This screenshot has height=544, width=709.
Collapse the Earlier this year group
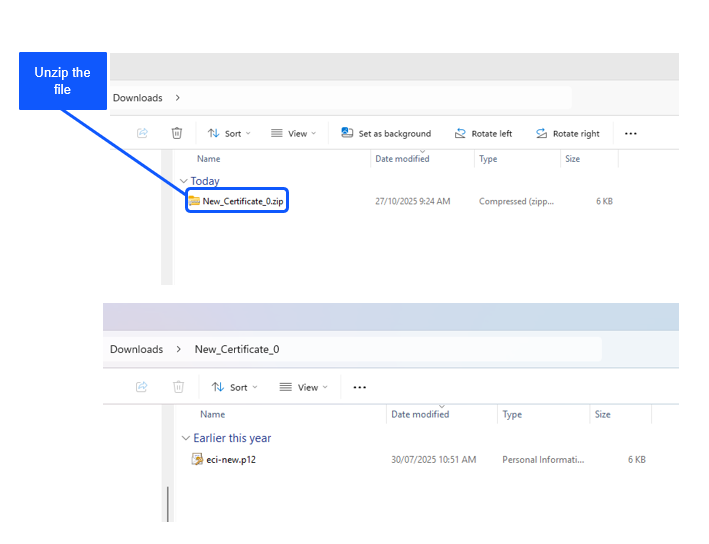(186, 438)
